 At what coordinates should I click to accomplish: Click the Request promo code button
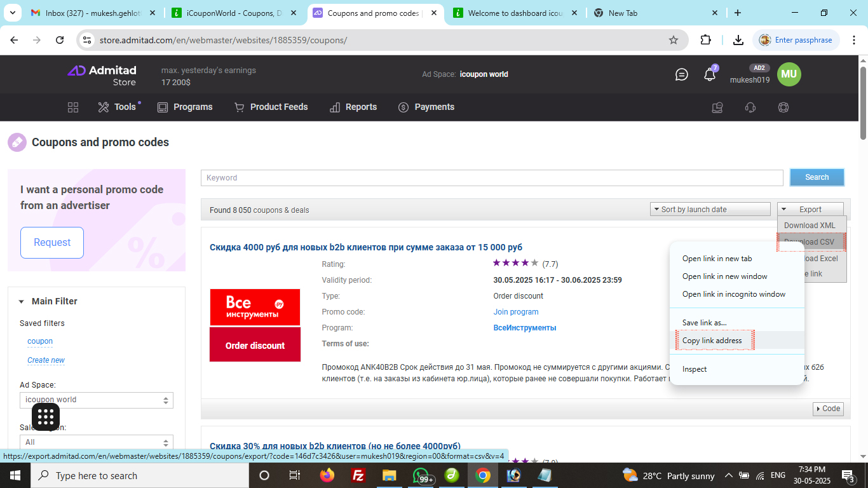pos(52,243)
